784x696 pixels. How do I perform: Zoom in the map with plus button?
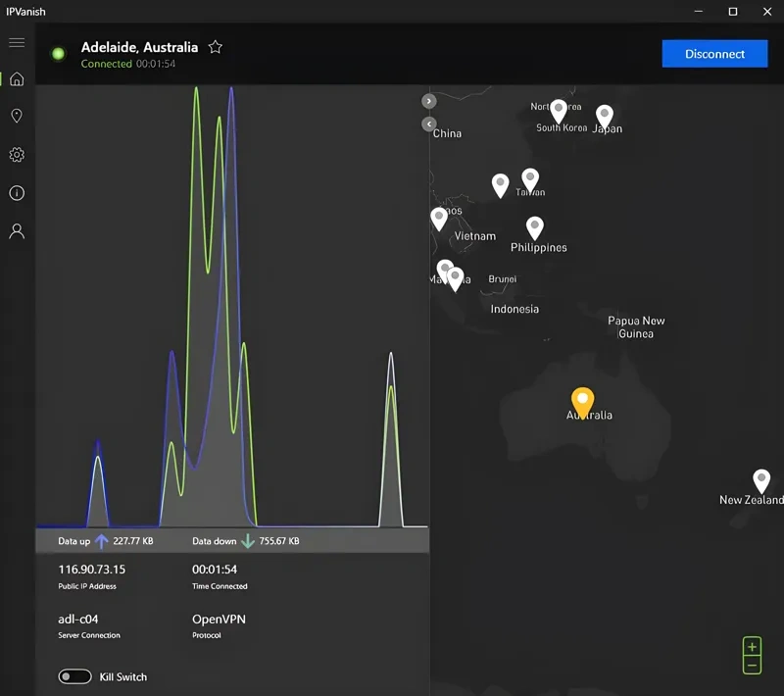(752, 647)
